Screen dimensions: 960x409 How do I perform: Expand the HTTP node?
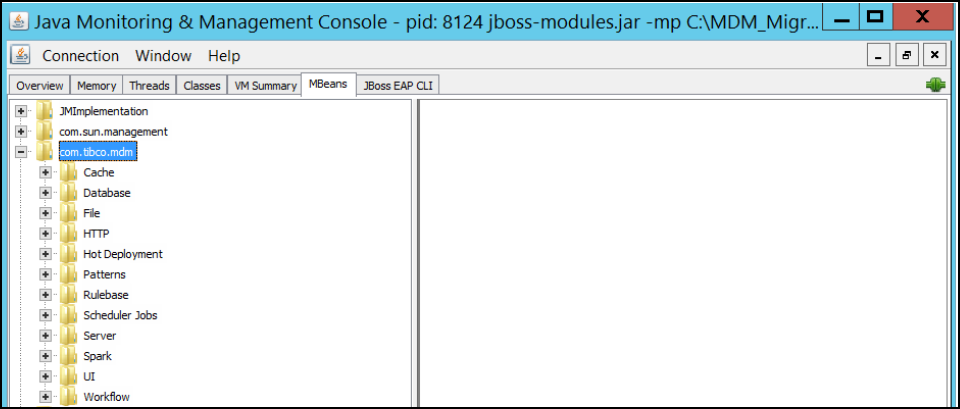pyautogui.click(x=45, y=233)
